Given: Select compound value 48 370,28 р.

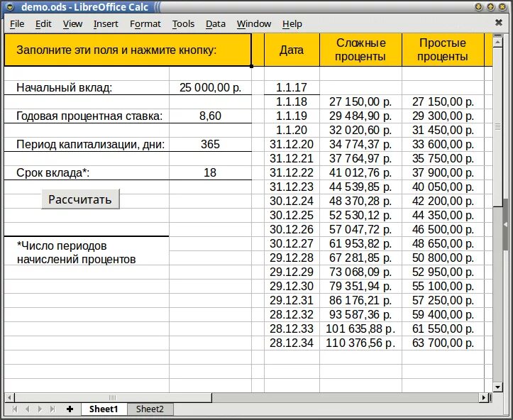Looking at the screenshot, I should (360, 201).
